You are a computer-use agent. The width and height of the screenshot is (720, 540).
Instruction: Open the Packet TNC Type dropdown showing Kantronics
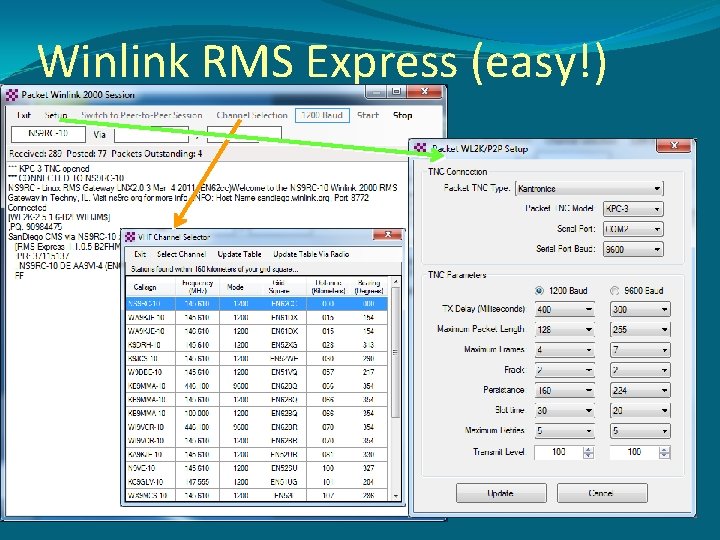589,189
